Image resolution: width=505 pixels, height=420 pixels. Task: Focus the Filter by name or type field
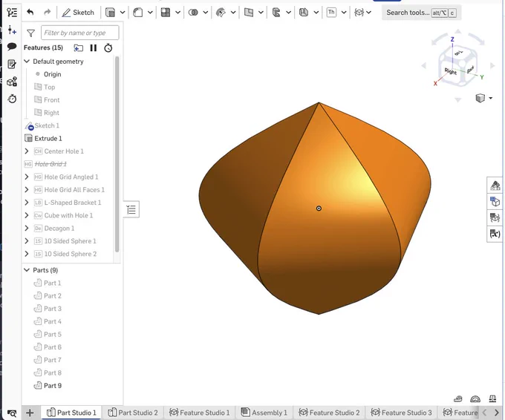pyautogui.click(x=80, y=33)
